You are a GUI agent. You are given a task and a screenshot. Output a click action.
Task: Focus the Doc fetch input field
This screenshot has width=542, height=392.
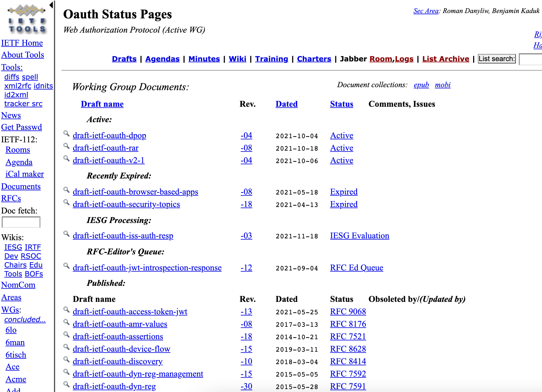(x=21, y=222)
